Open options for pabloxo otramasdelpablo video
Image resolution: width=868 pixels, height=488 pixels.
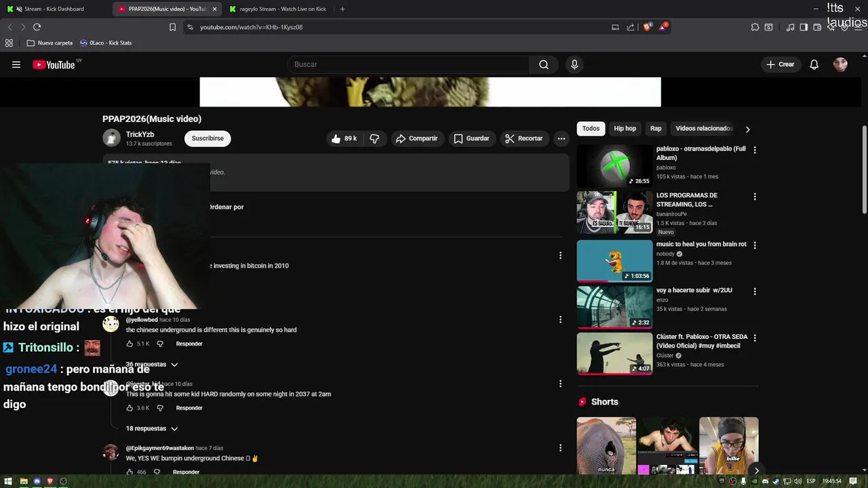755,150
